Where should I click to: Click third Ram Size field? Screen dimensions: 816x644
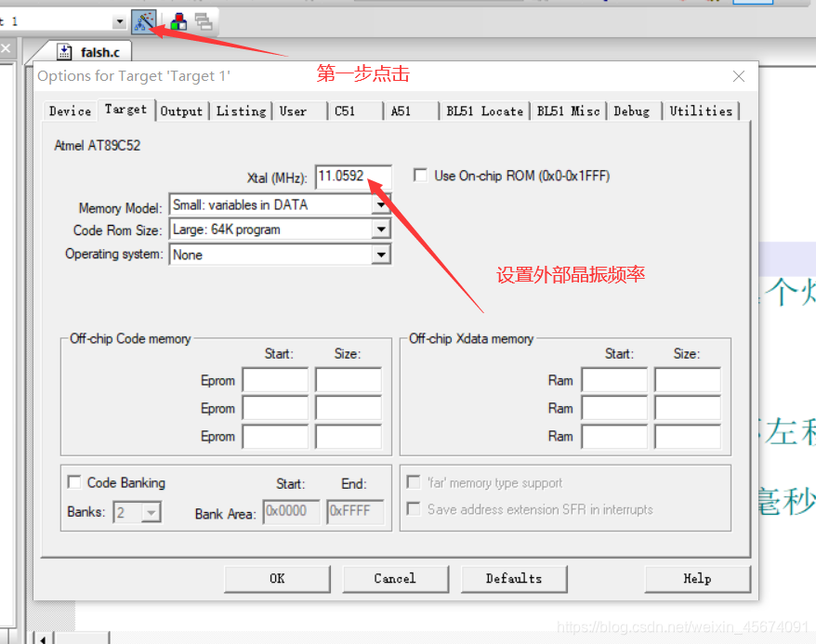688,436
